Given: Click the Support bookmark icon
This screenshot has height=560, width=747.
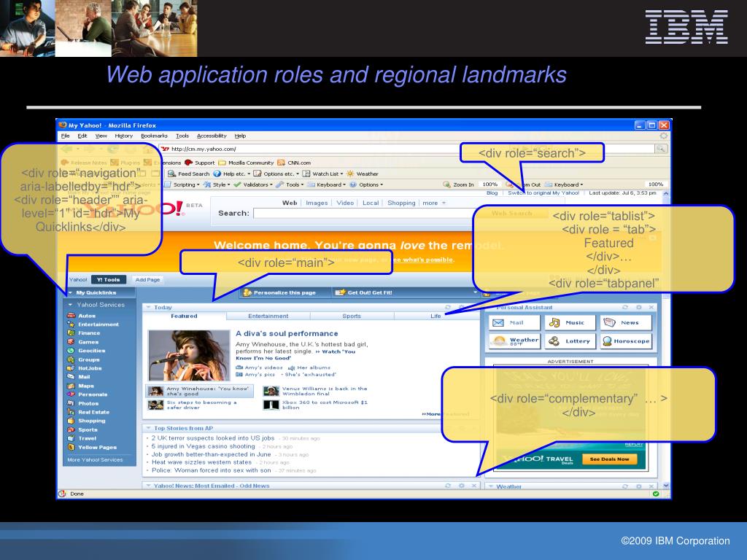Looking at the screenshot, I should click(189, 163).
